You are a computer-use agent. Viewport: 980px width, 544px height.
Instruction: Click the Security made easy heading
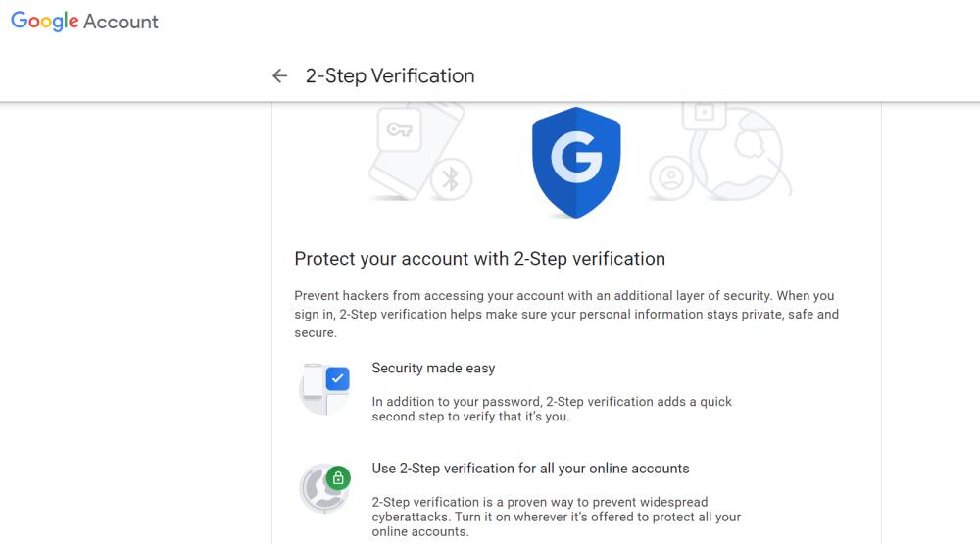coord(433,368)
